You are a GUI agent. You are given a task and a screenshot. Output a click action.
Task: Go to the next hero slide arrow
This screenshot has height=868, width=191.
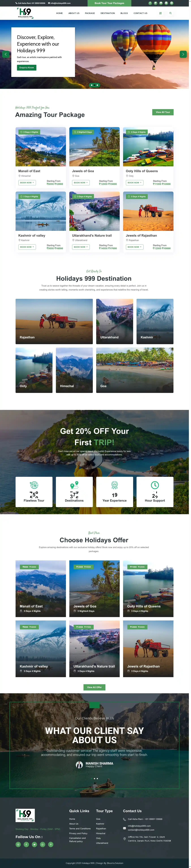[183, 54]
